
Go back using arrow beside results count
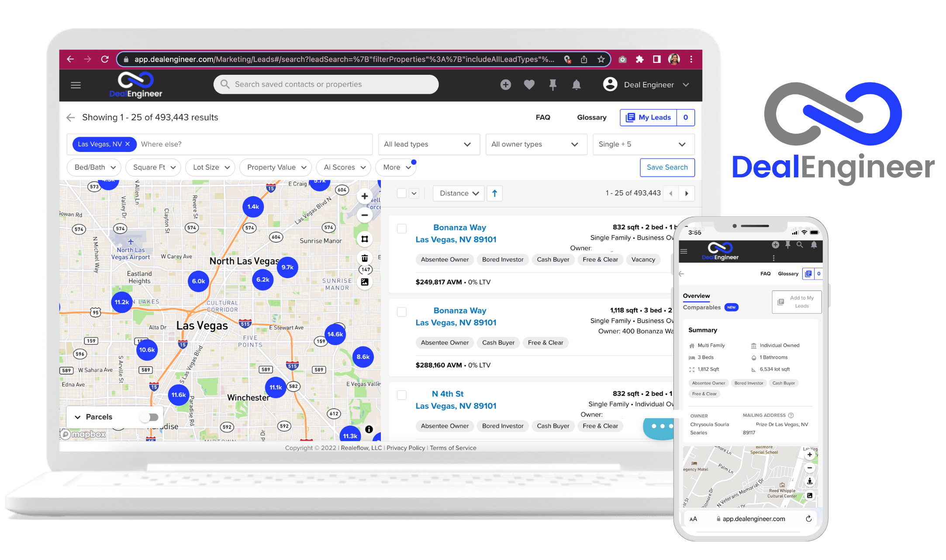(x=70, y=118)
